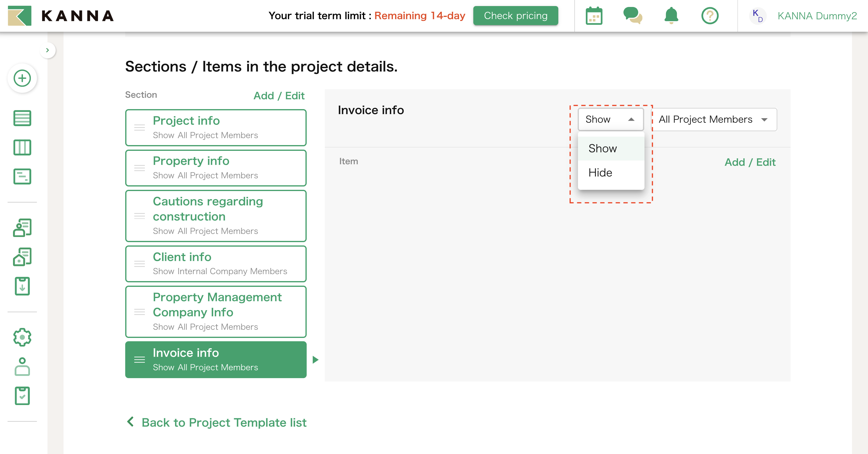Open the calendar icon in header
The height and width of the screenshot is (454, 868).
point(594,16)
